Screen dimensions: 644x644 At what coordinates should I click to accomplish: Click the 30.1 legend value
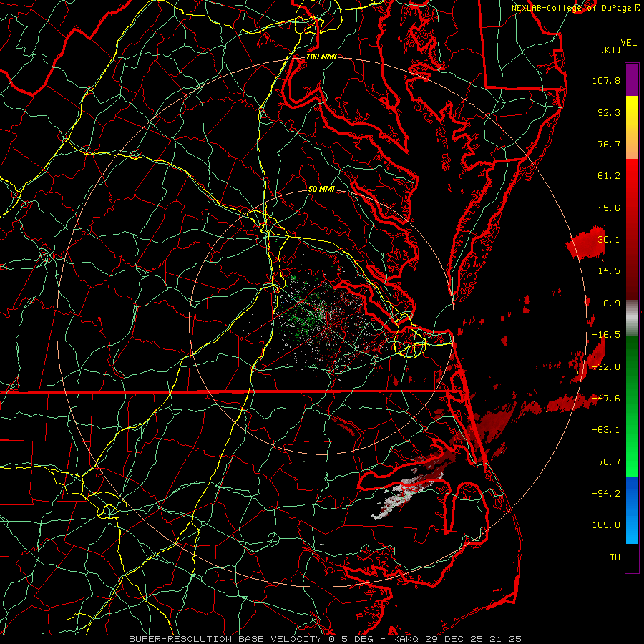click(609, 240)
